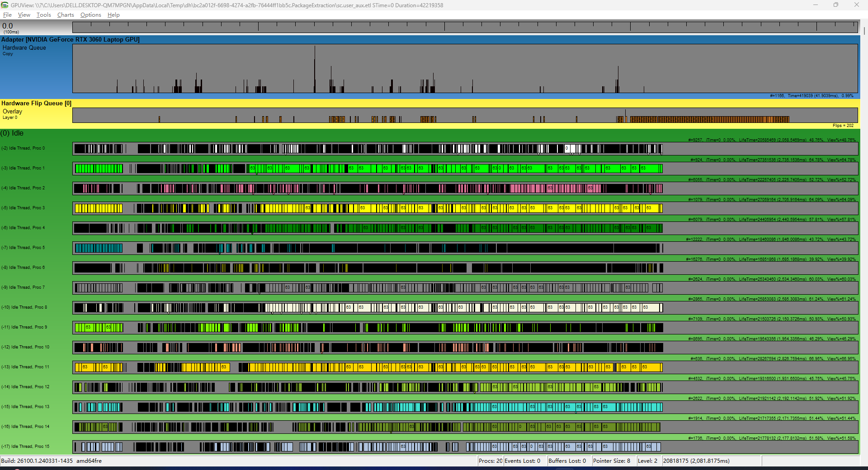Select the (0) Idle process header
The image size is (868, 470).
pos(12,133)
